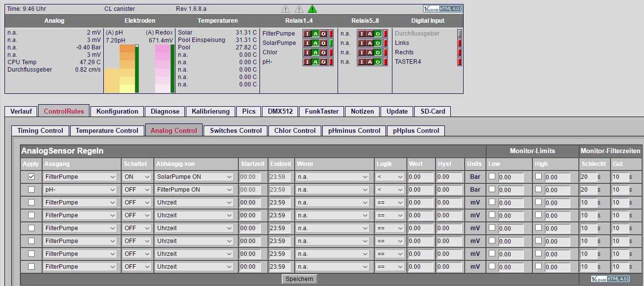The width and height of the screenshot is (644, 286).
Task: Click the '0.82 cm/s' Durchflussgeber value
Action: coord(88,70)
